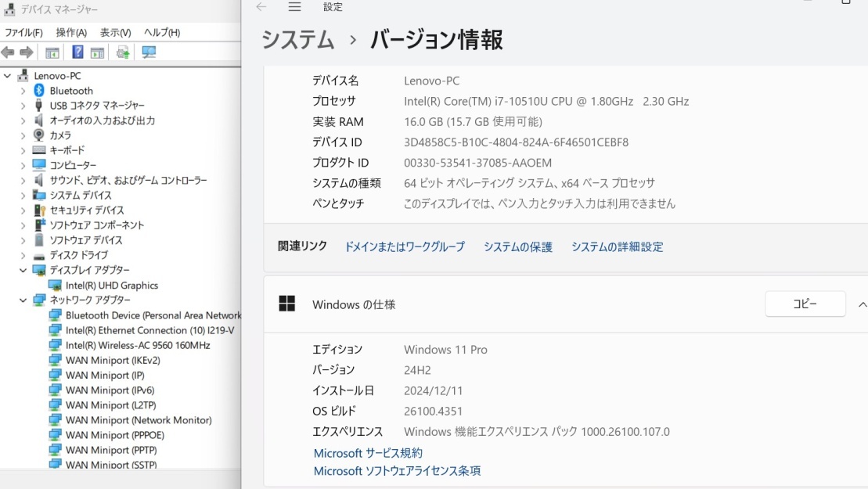Collapse the Windows の仕様 section chevron
The height and width of the screenshot is (489, 868).
point(862,304)
